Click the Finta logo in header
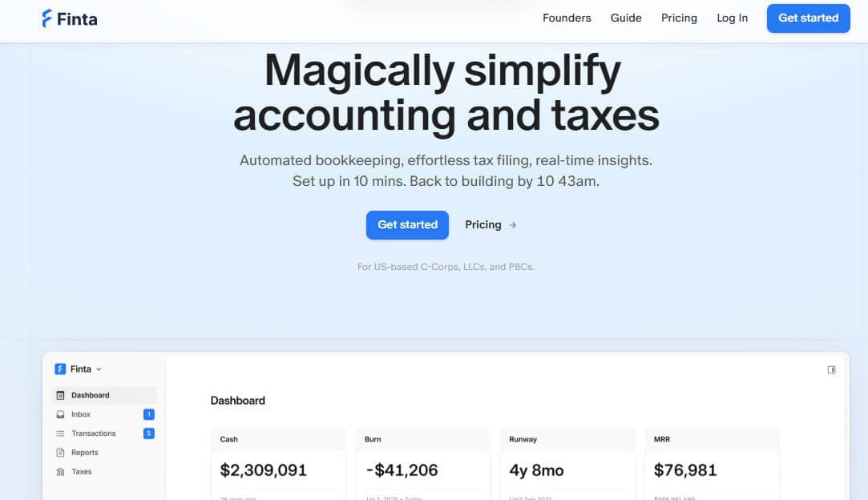Image resolution: width=868 pixels, height=500 pixels. [x=69, y=18]
